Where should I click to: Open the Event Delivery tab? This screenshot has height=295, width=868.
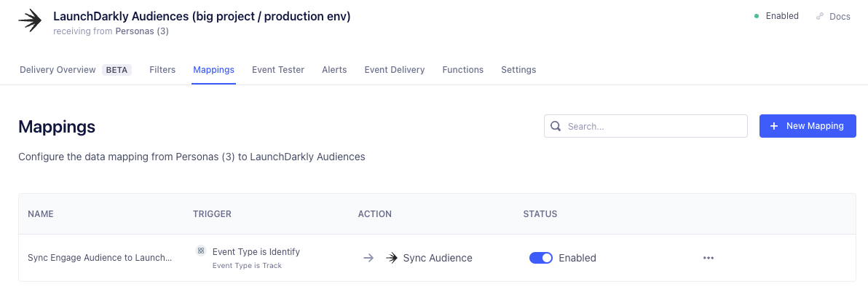point(395,70)
